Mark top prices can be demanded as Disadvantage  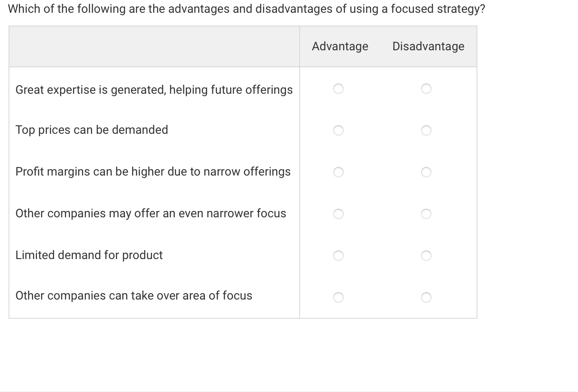click(426, 130)
